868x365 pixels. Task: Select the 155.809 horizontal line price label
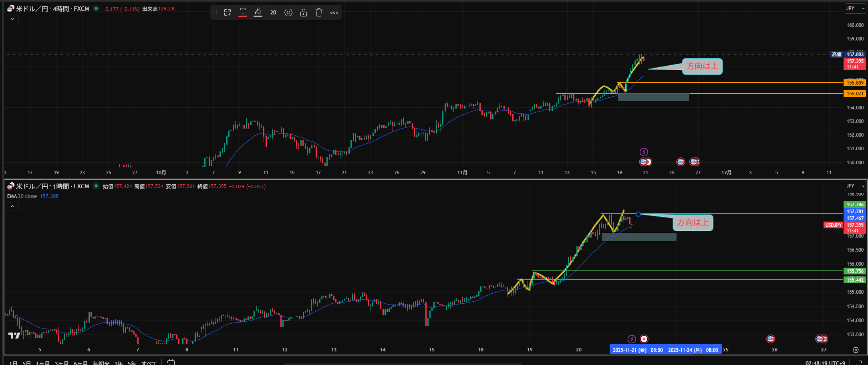click(855, 83)
